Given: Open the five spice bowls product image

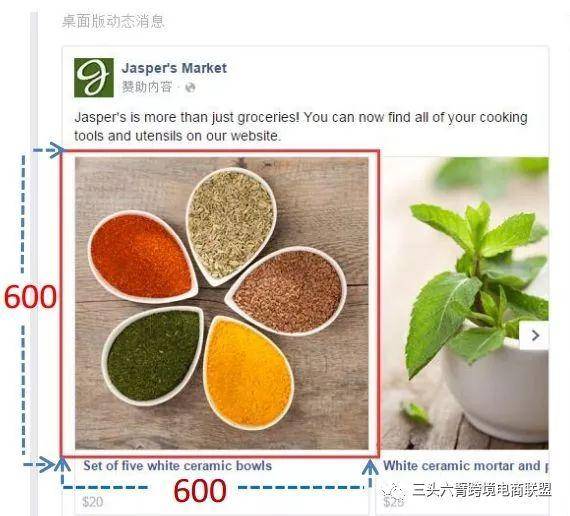Looking at the screenshot, I should (x=222, y=303).
